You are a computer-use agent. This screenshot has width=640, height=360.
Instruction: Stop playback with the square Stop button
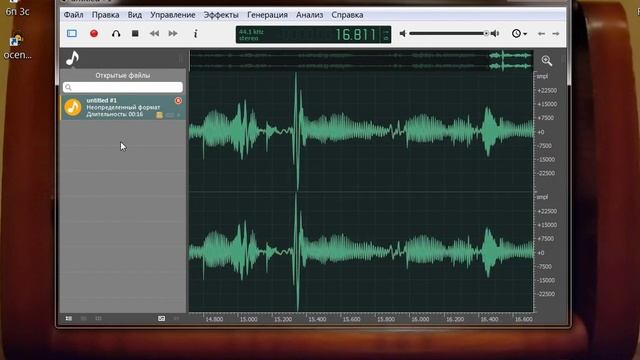click(135, 33)
